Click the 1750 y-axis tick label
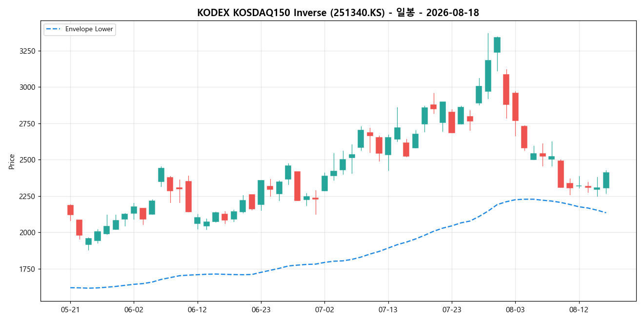Screen dimensions: 644x322 tap(28, 269)
